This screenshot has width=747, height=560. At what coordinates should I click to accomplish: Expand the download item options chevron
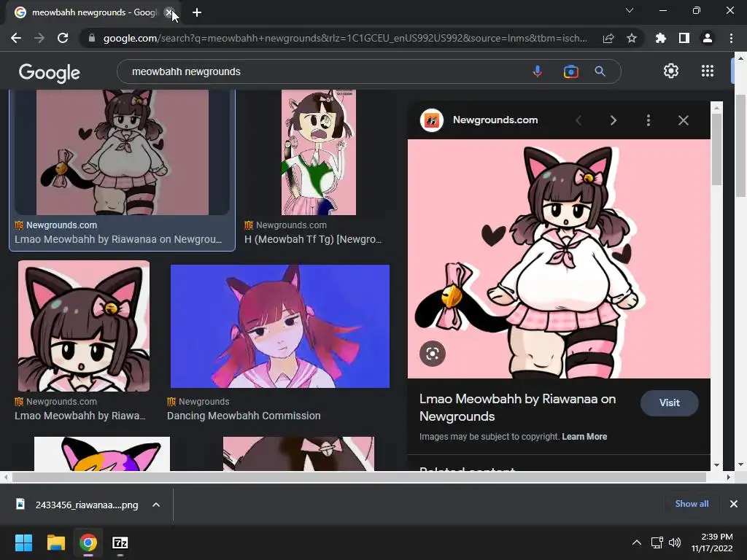pos(156,505)
